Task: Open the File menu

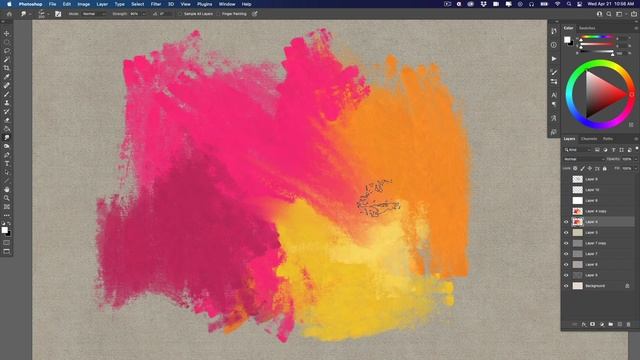Action: click(x=52, y=4)
